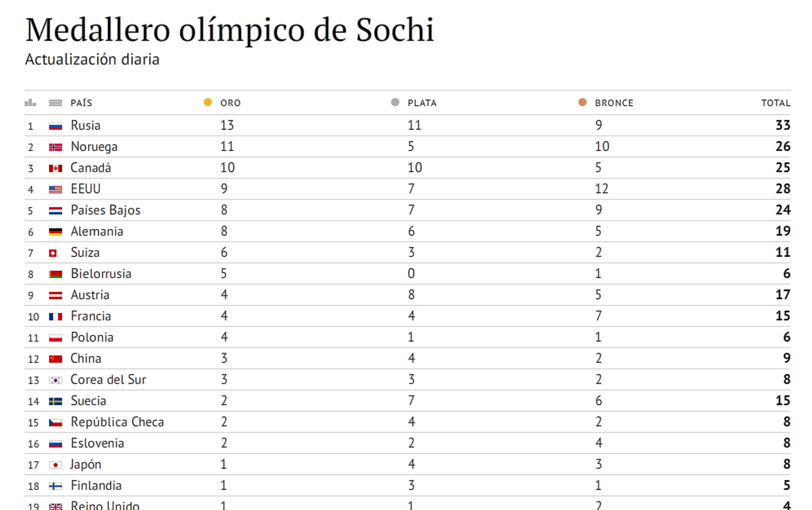
Task: Click the Medallero olímpico de Sochi title
Action: tap(230, 30)
